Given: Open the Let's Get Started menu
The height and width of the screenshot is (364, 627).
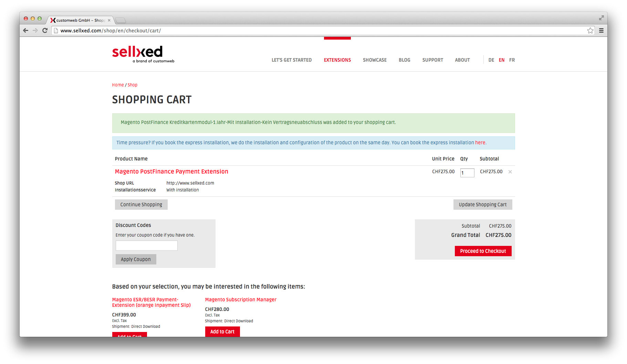Looking at the screenshot, I should pos(292,60).
